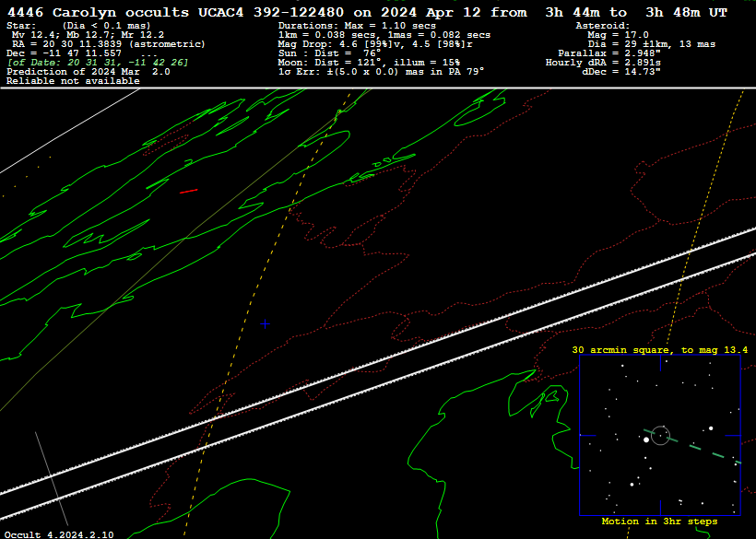Click the '30 arcmin square, to mag 13.4' label
This screenshot has height=539, width=756.
[x=660, y=350]
